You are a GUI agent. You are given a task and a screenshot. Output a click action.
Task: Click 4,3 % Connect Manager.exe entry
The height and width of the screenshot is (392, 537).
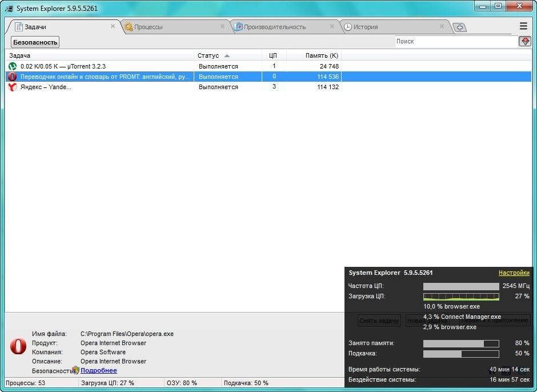[x=462, y=317]
